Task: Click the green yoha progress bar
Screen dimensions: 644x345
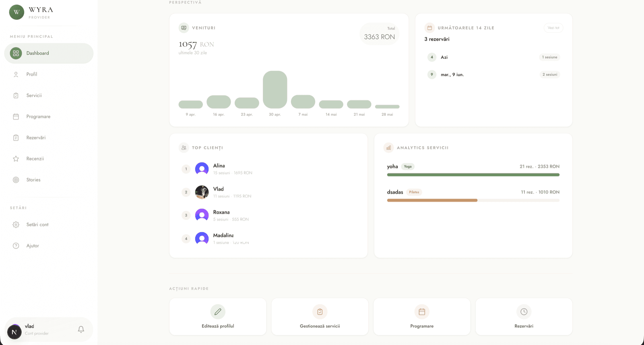Action: click(x=473, y=175)
